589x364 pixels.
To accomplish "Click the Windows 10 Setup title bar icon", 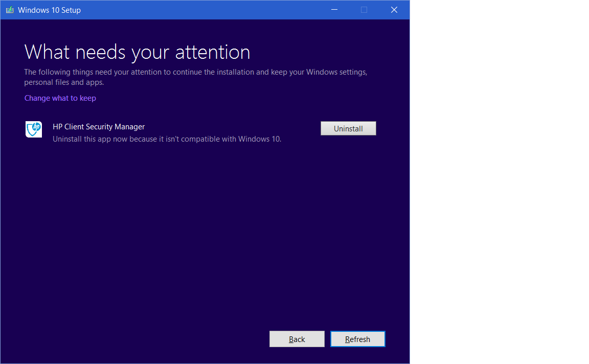I will pos(10,10).
